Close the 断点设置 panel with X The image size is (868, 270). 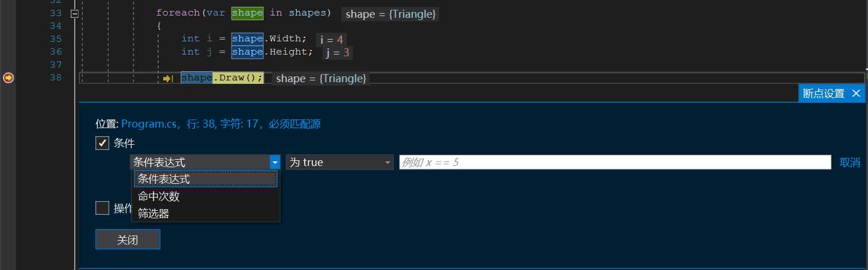[856, 93]
